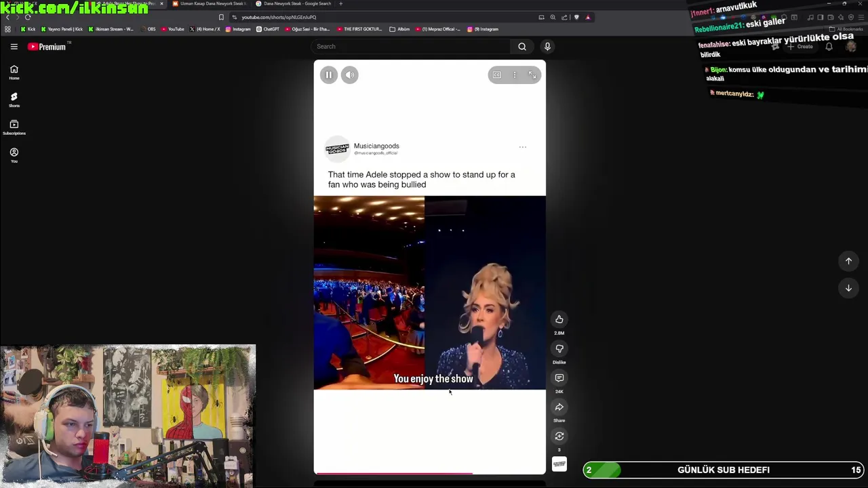Expand the Albüm bookmarks folder
This screenshot has width=868, height=488.
pos(400,29)
